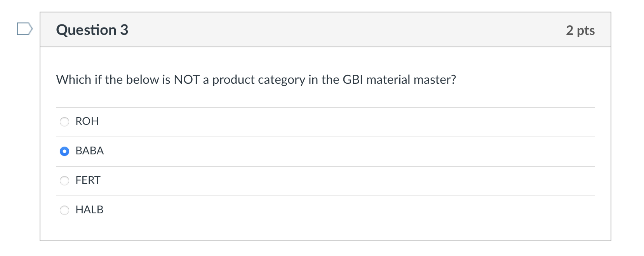Click the flag marker icon beside Question 3
The width and height of the screenshot is (644, 256).
(24, 28)
